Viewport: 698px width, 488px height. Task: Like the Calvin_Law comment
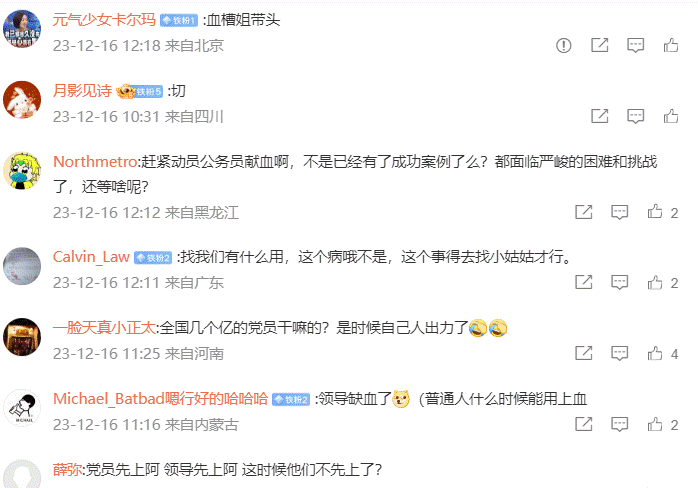pyautogui.click(x=655, y=282)
